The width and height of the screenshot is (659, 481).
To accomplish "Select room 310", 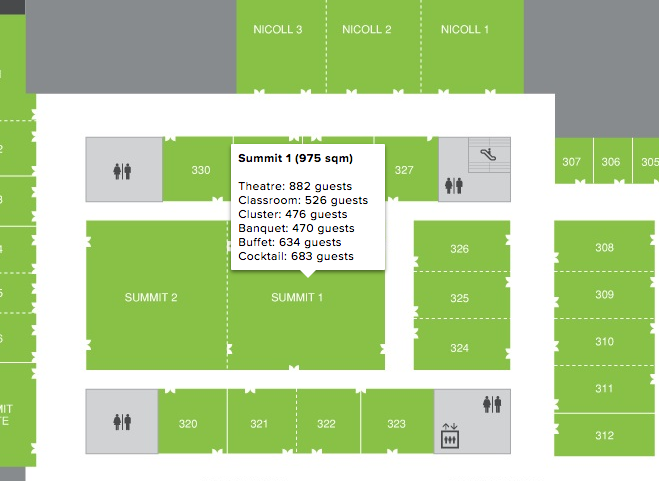I will pyautogui.click(x=604, y=342).
